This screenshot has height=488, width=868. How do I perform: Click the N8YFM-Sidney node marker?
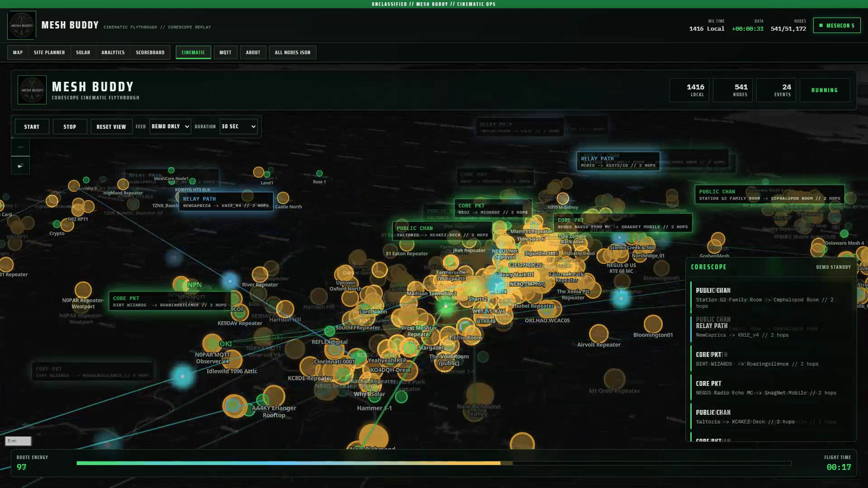(563, 198)
